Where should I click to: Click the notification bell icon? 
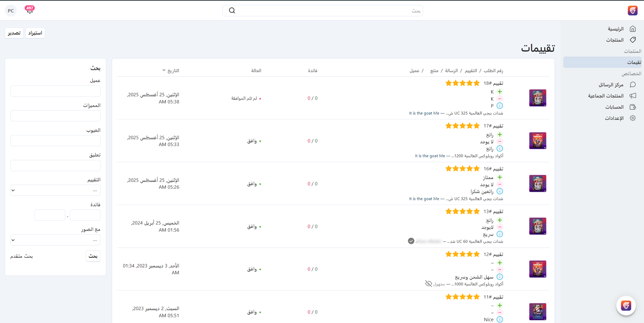pyautogui.click(x=30, y=11)
